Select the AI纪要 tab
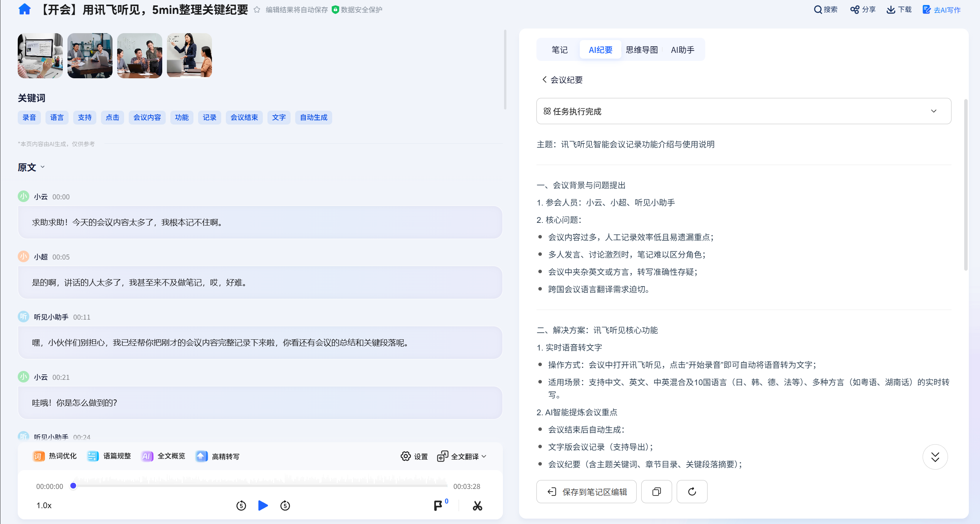980x524 pixels. click(600, 50)
